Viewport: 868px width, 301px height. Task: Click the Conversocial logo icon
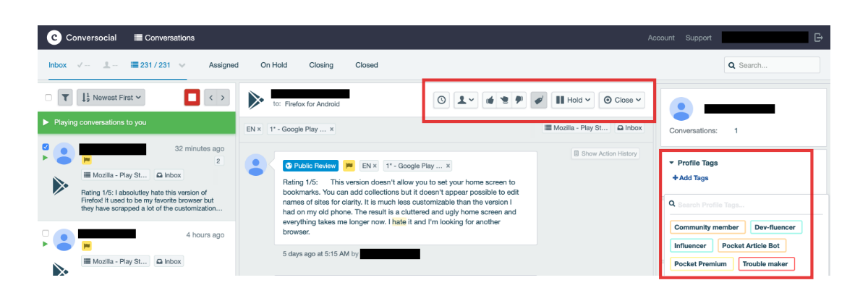[54, 38]
